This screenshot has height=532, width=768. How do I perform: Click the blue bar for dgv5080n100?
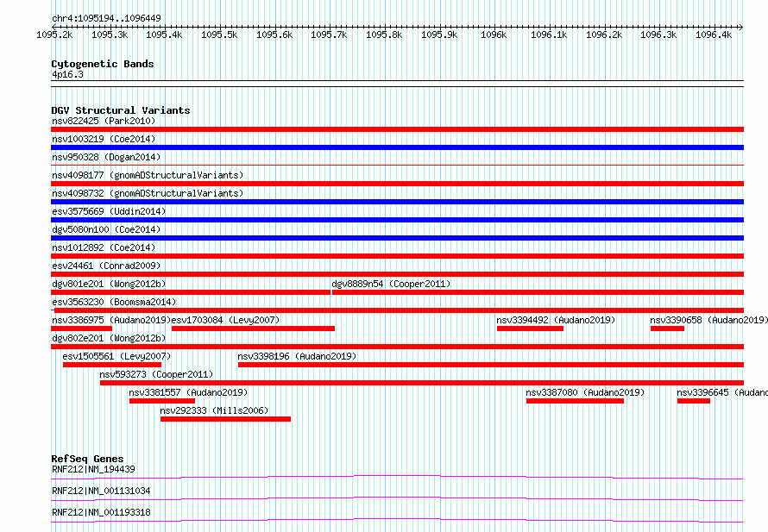pos(397,238)
